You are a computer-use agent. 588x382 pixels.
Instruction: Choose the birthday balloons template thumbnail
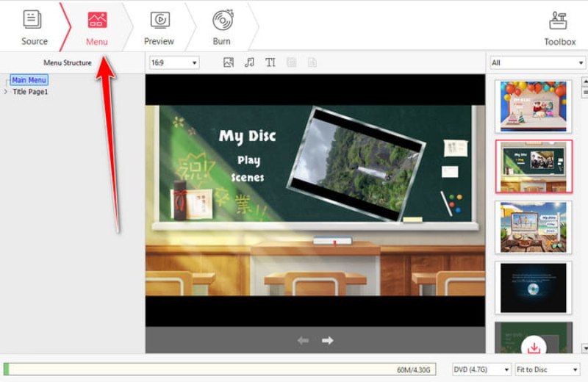(533, 105)
